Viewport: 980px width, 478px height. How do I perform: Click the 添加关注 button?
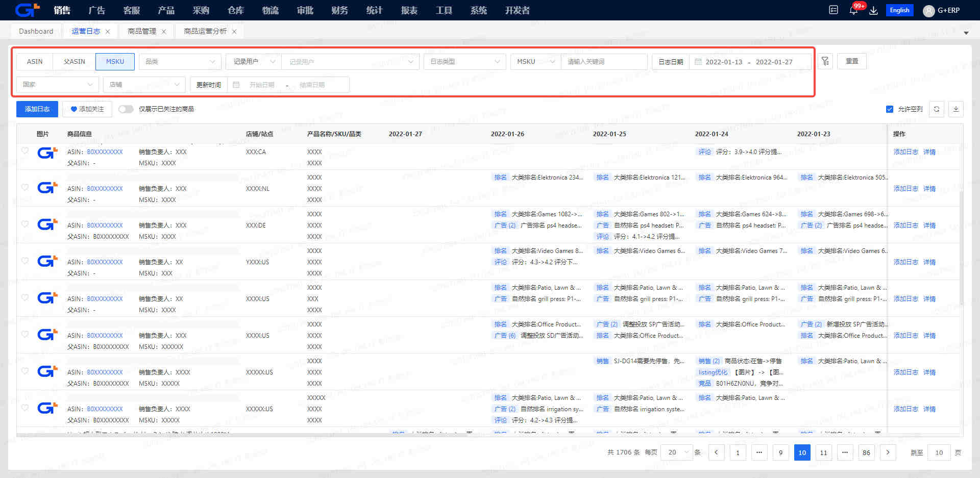tap(87, 109)
